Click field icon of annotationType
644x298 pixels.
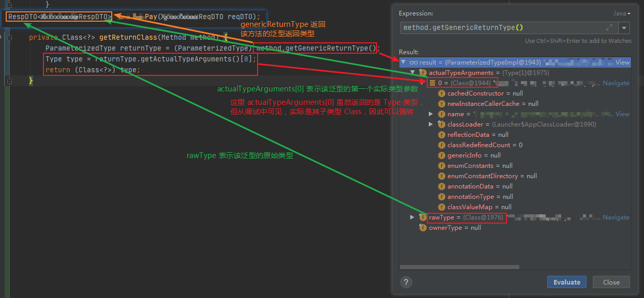pos(441,197)
